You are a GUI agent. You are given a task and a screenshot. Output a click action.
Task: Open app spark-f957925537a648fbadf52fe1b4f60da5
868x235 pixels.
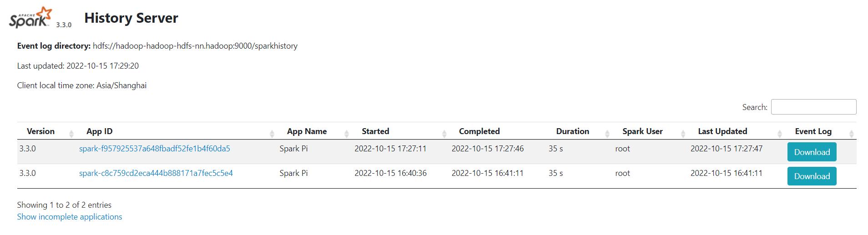[155, 149]
